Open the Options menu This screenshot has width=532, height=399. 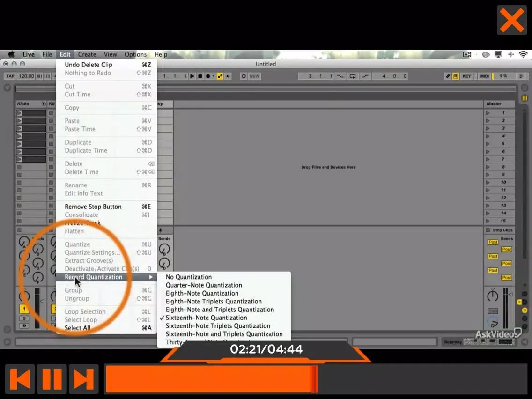pos(135,54)
